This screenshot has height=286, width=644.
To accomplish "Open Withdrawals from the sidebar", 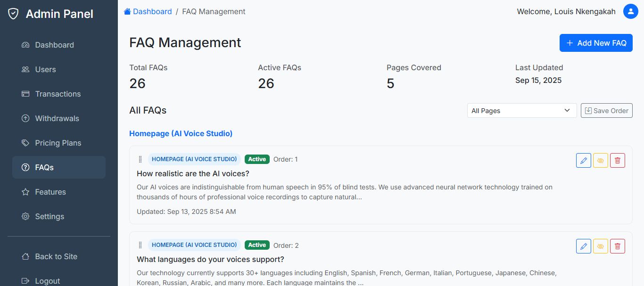I will coord(57,118).
